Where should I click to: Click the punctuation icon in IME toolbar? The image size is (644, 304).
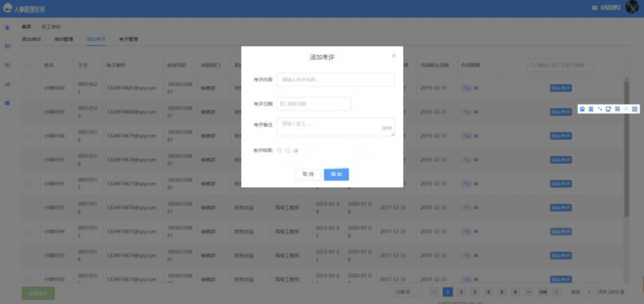pos(600,109)
